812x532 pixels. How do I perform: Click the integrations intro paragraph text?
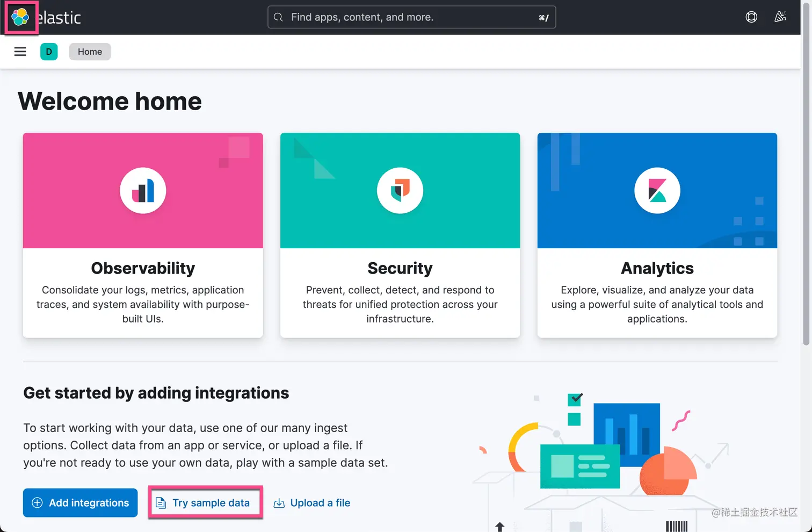[x=205, y=445]
